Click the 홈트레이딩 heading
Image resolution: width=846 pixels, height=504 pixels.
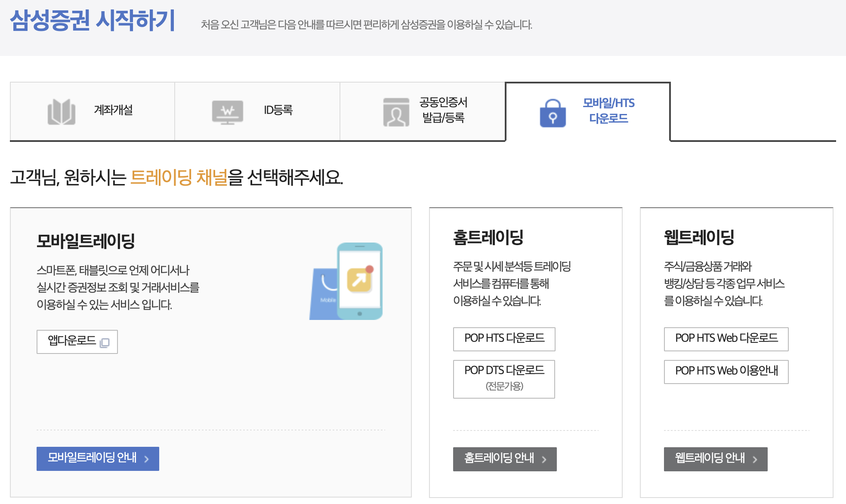pos(488,237)
